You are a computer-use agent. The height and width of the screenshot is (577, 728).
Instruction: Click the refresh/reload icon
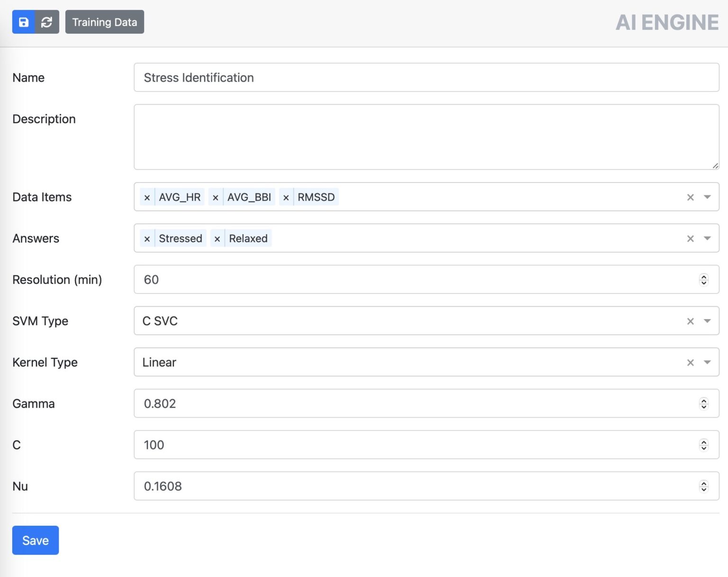(46, 22)
